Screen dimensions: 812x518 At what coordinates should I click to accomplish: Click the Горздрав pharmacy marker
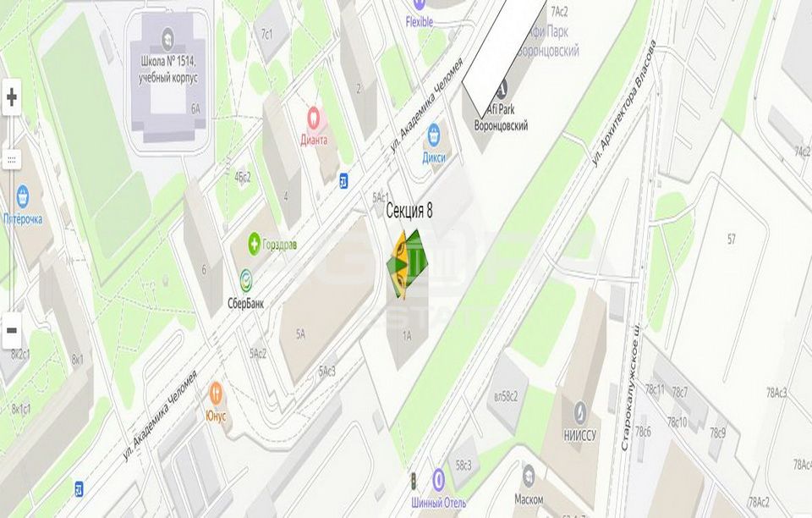click(254, 244)
